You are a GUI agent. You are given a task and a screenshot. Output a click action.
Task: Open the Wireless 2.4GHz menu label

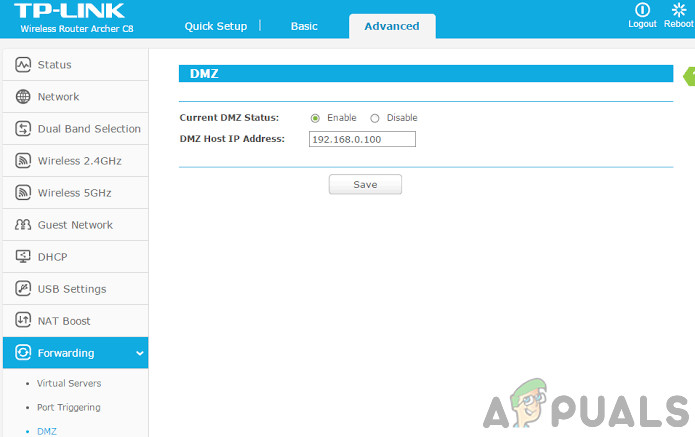pyautogui.click(x=80, y=160)
